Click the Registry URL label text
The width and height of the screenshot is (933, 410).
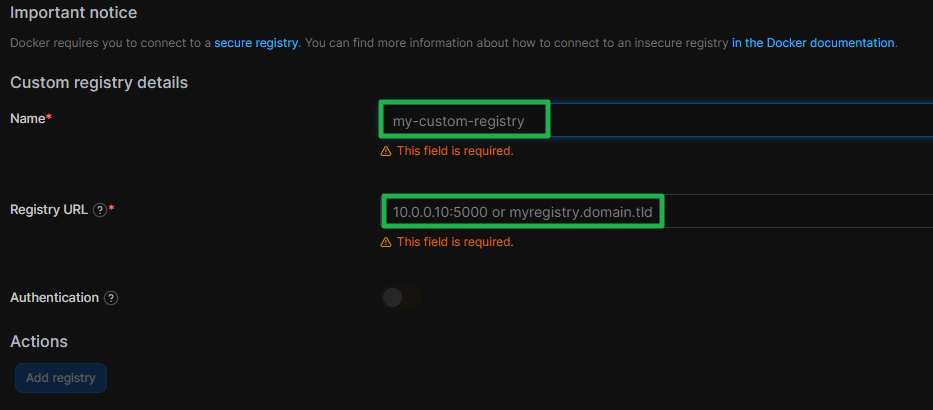click(x=49, y=210)
